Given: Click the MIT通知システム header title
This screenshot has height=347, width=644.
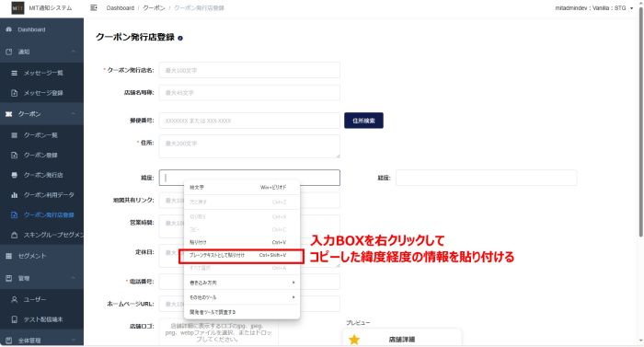Looking at the screenshot, I should [x=50, y=7].
